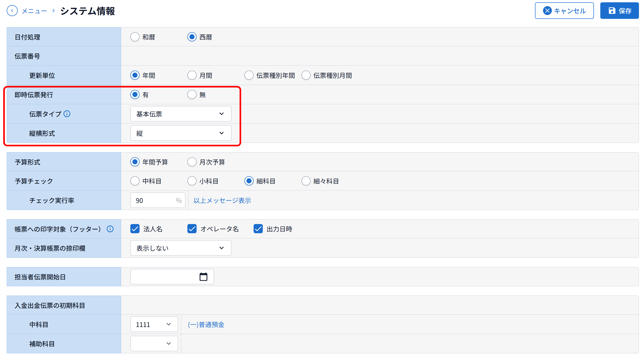Viewport: 644px width, 358px height.
Task: Click the (一)普通預金 account name text
Action: [206, 325]
